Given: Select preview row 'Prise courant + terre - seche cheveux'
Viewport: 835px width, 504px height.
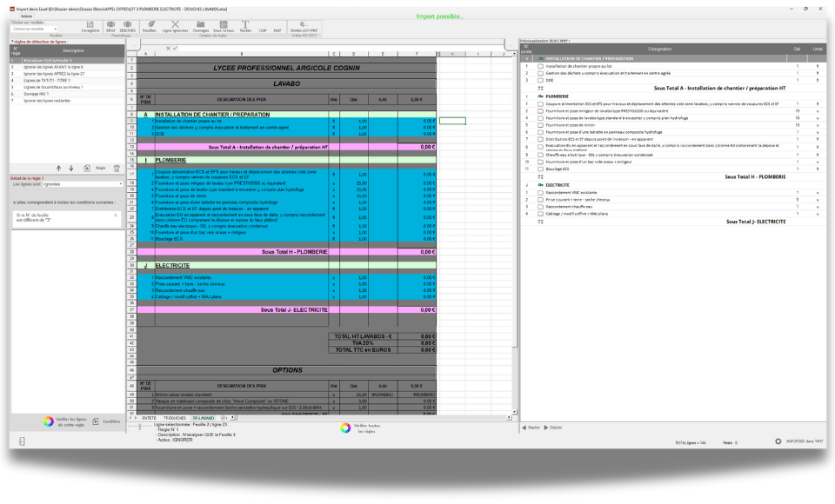Looking at the screenshot, I should (x=673, y=200).
